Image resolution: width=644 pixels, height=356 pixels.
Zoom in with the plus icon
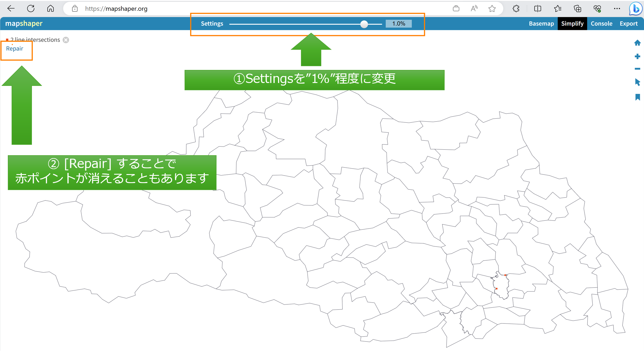point(637,56)
